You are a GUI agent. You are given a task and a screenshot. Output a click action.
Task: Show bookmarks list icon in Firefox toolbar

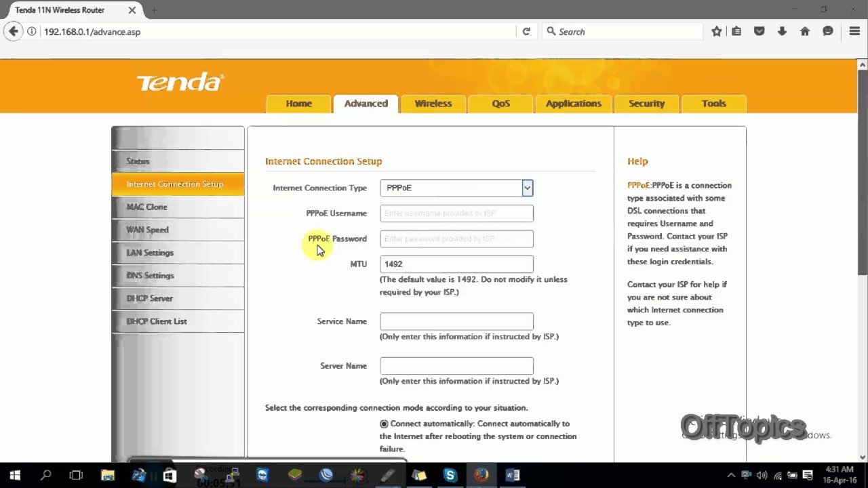click(x=736, y=31)
